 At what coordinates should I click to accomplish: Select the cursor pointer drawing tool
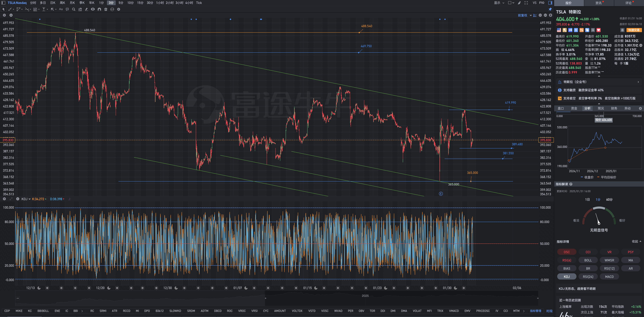(x=3, y=9)
